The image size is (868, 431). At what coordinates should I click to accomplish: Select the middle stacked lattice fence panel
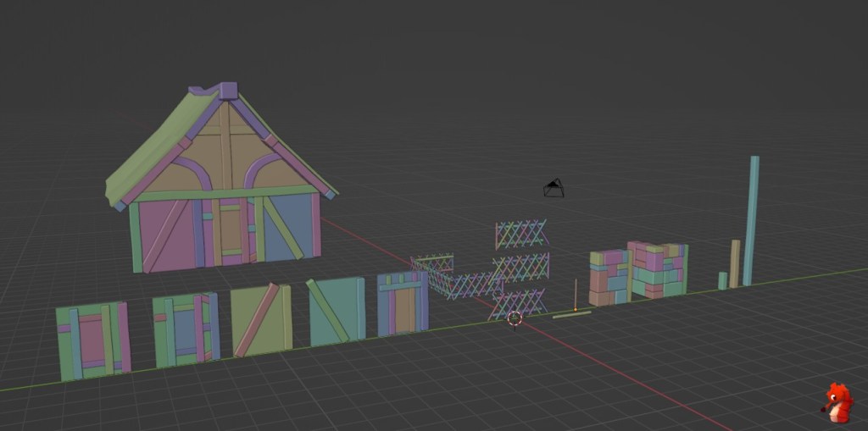tap(521, 267)
